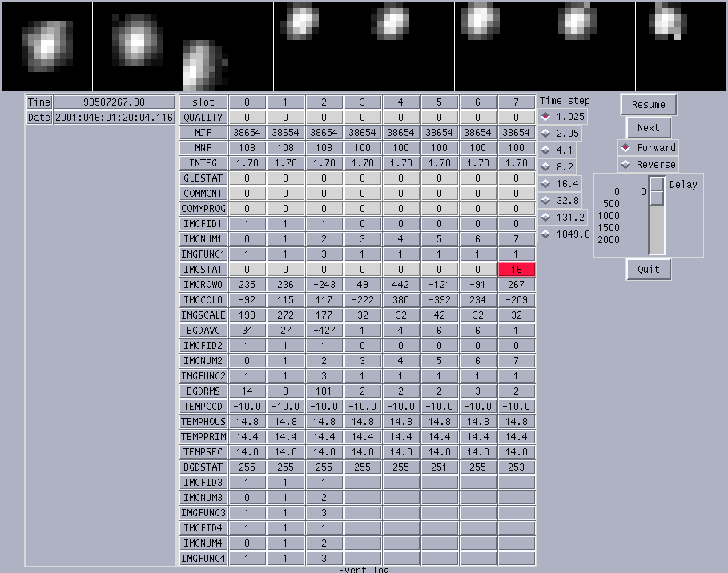Select IMGCOL0 value -392

[439, 300]
